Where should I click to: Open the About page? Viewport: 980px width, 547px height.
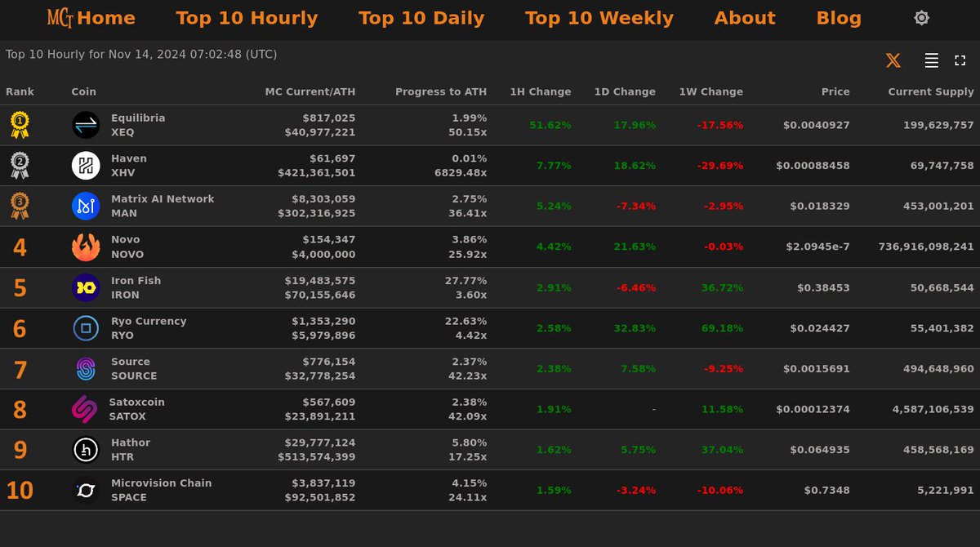coord(745,18)
